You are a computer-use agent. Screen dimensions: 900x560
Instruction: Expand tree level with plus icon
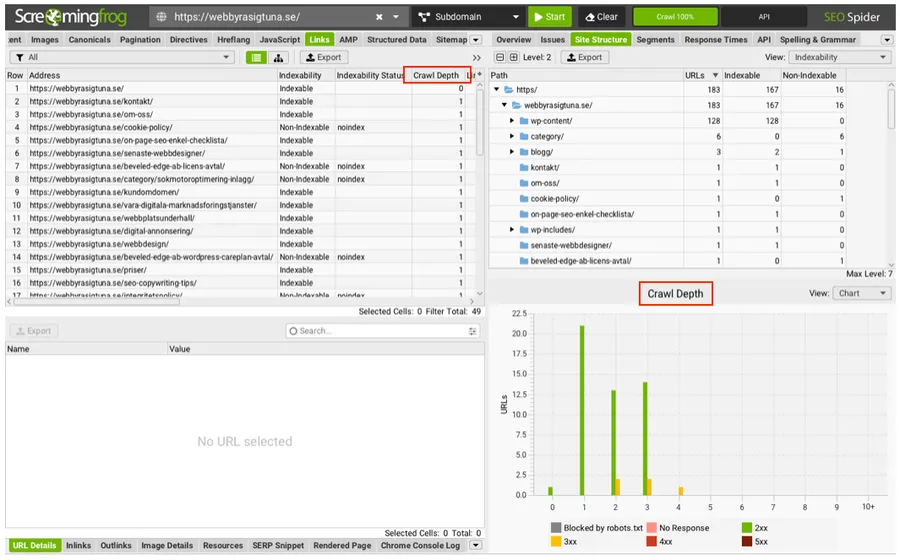(514, 57)
